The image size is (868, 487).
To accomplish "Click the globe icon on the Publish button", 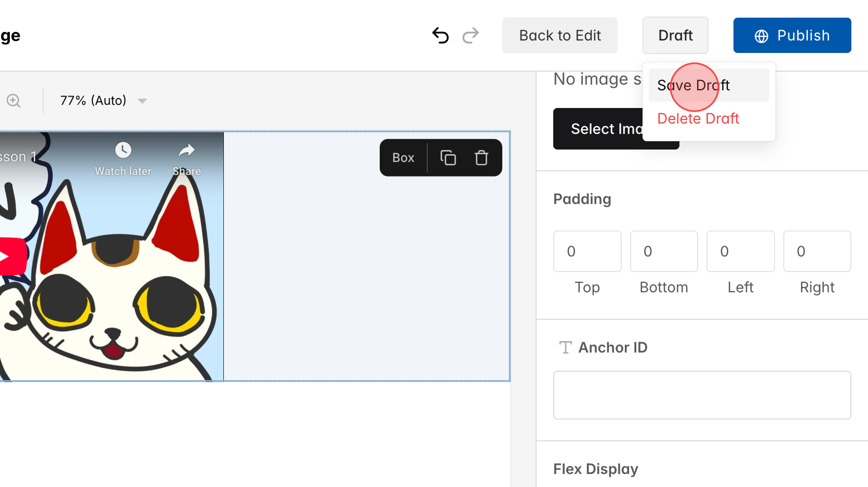I will [760, 35].
